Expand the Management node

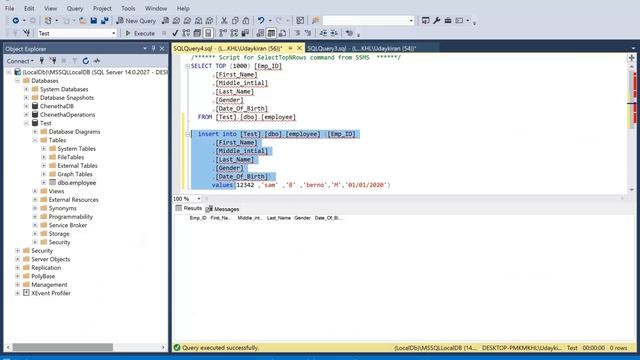pyautogui.click(x=18, y=284)
